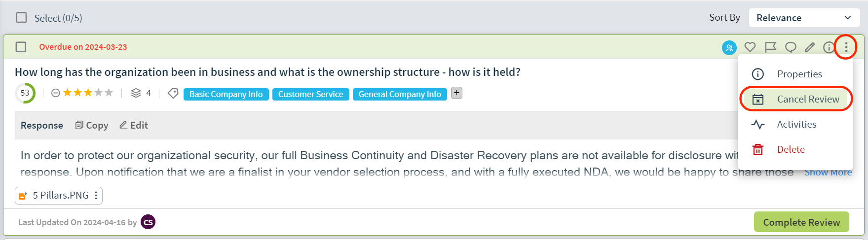Open comments using the speech bubble icon
The height and width of the screenshot is (240, 868).
791,47
